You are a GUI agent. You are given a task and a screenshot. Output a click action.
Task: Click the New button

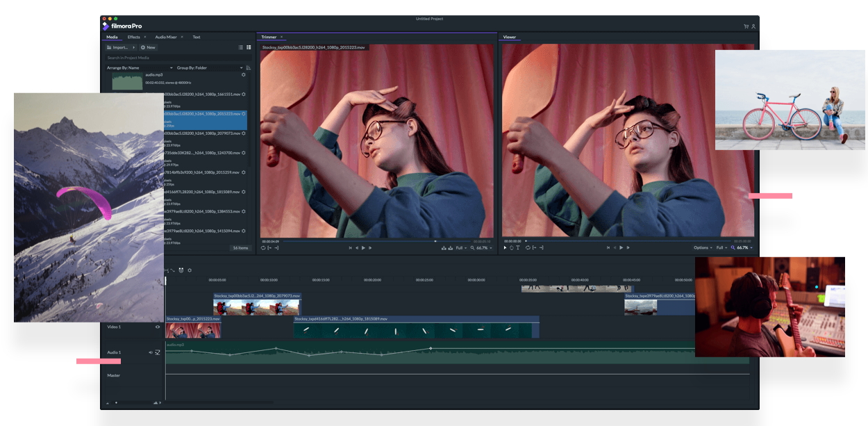click(148, 47)
